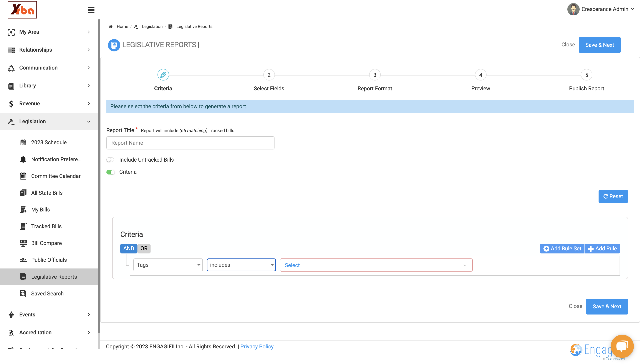
Task: Open Tracked Bills menu item
Action: coord(46,226)
